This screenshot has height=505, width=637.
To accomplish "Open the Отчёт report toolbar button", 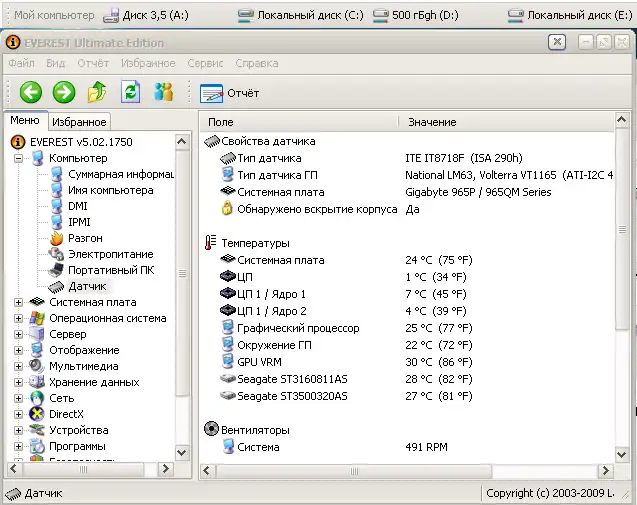I will [230, 93].
